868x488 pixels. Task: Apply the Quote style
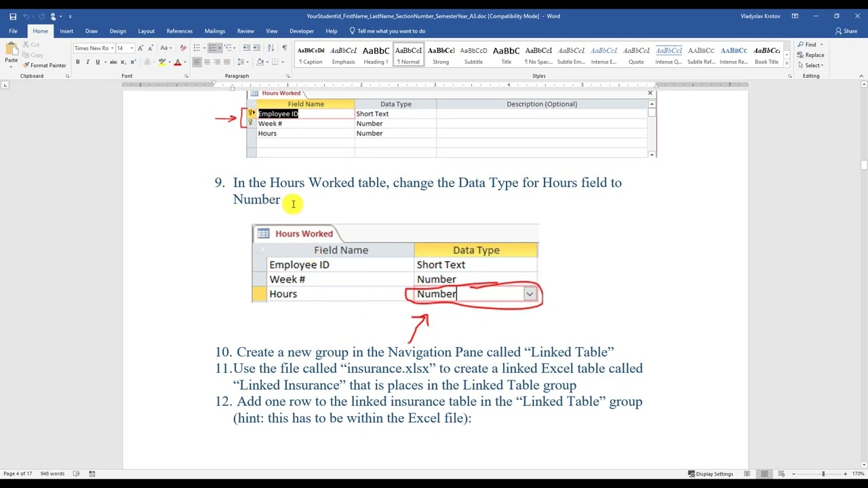click(x=636, y=55)
